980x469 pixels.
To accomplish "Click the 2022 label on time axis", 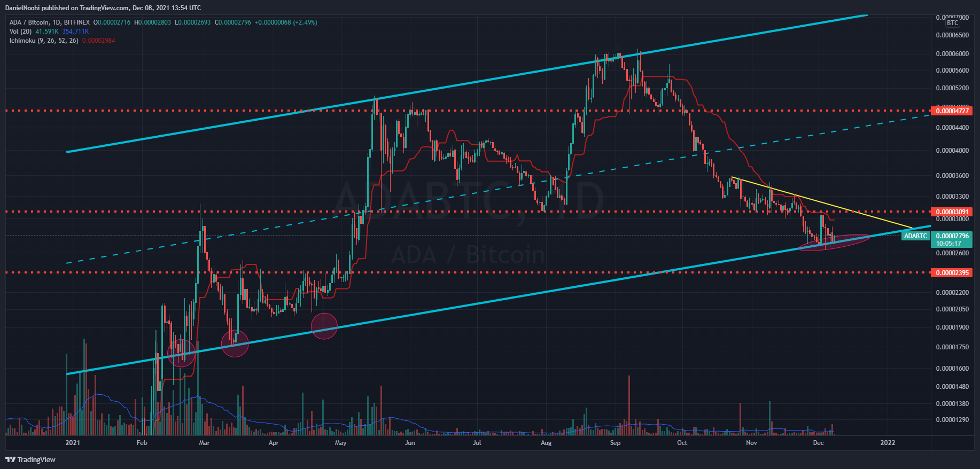I will pos(888,443).
